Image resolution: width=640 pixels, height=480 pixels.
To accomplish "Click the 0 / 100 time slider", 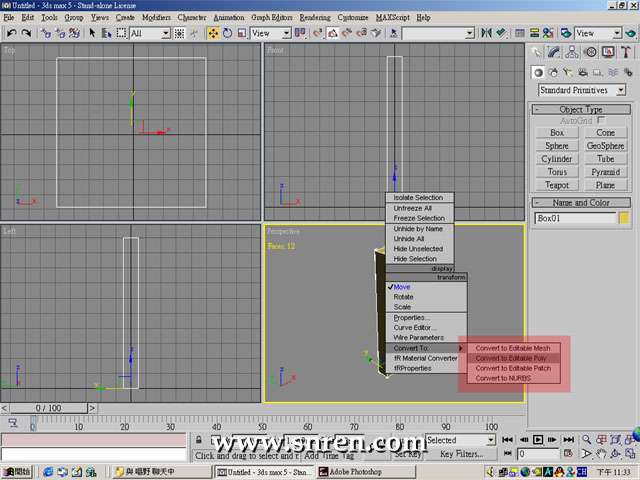I will point(48,408).
